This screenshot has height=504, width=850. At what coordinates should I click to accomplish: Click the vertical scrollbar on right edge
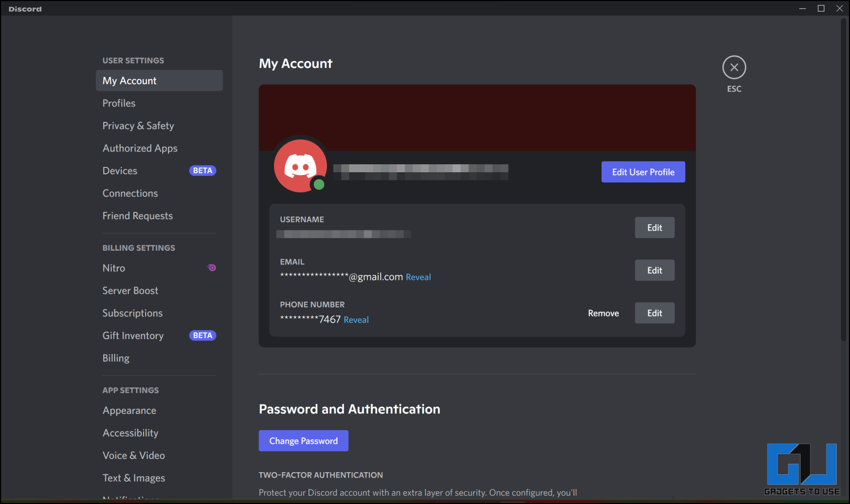coord(844,180)
